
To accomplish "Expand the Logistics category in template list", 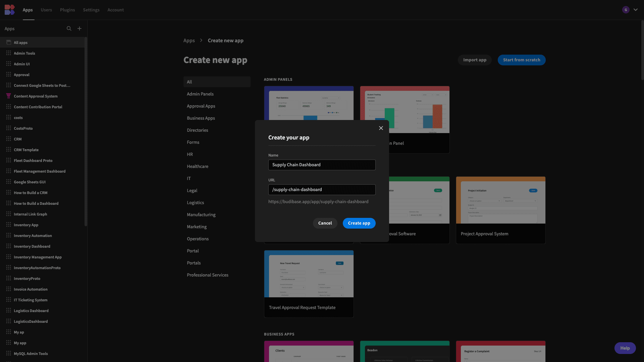I will tap(196, 203).
